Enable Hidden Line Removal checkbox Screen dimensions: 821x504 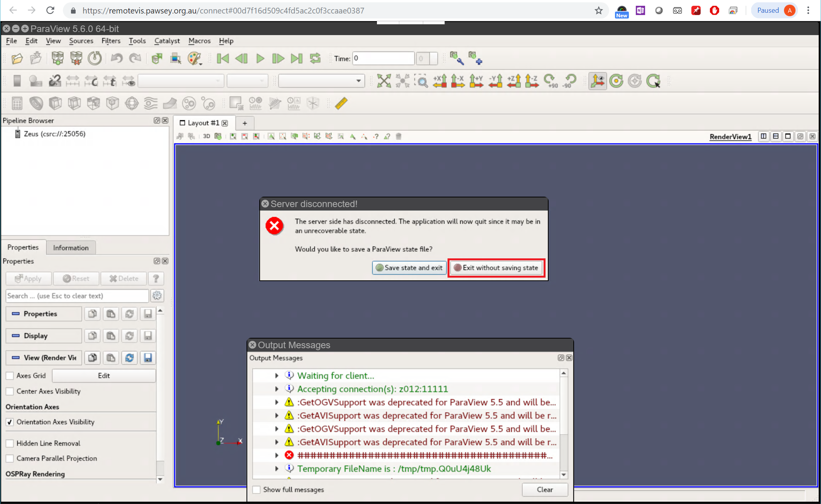pyautogui.click(x=10, y=443)
